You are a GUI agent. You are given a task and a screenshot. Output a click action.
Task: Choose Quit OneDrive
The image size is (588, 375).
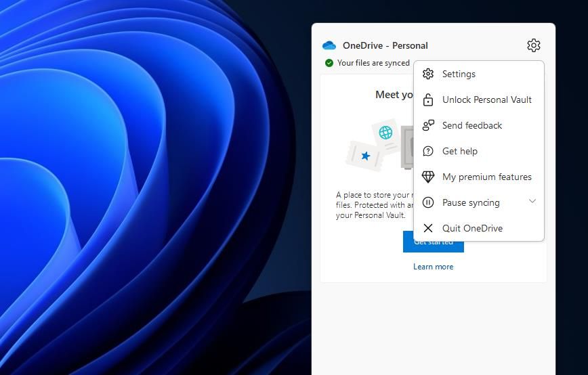pos(479,228)
